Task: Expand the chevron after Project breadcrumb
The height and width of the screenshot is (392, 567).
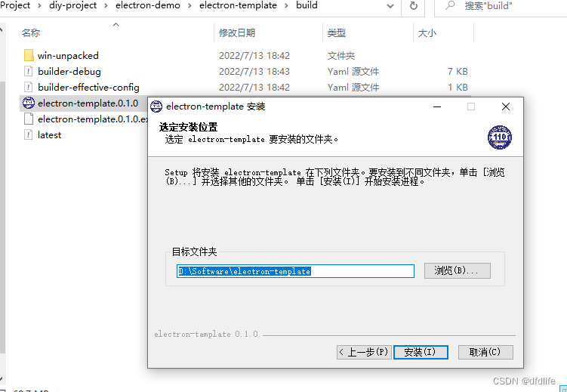Action: coord(40,6)
